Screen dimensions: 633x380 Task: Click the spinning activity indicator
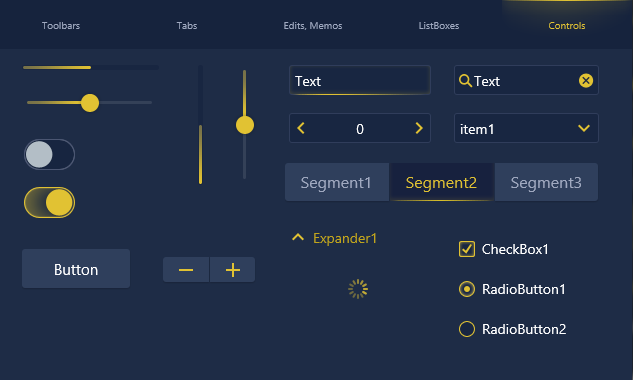pos(358,289)
